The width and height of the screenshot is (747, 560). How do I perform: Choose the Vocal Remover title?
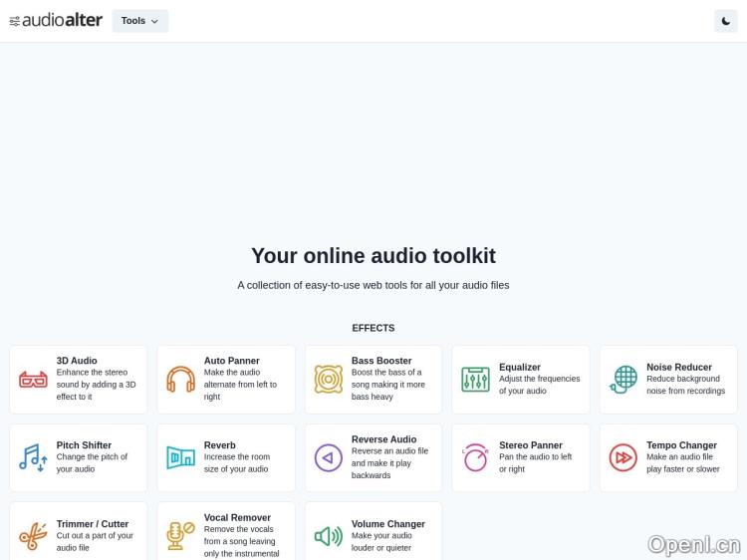pos(237,517)
